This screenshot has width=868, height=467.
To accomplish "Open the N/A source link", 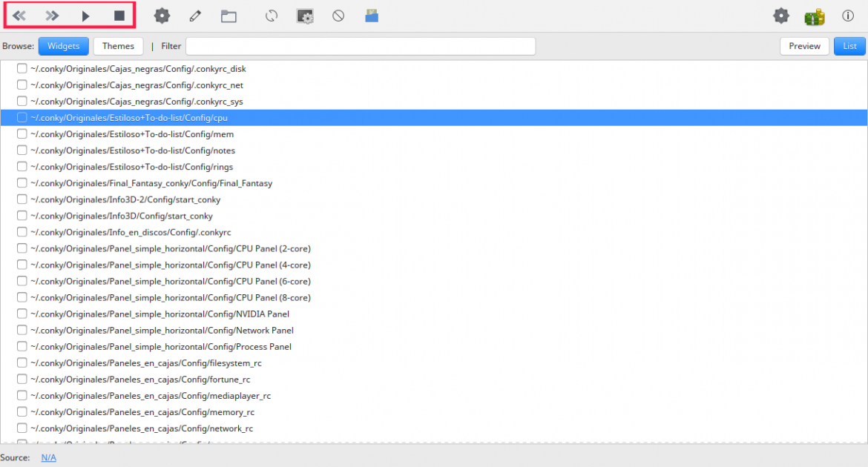I will coord(49,457).
